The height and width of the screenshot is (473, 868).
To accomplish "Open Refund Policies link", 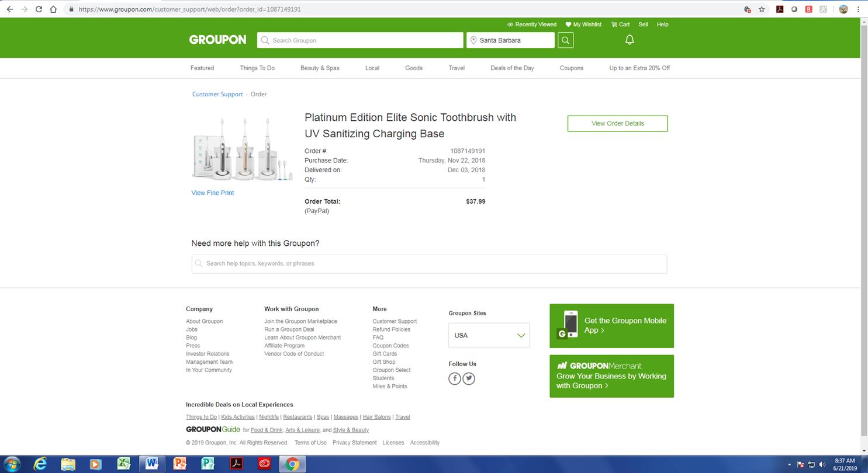I will coord(391,329).
